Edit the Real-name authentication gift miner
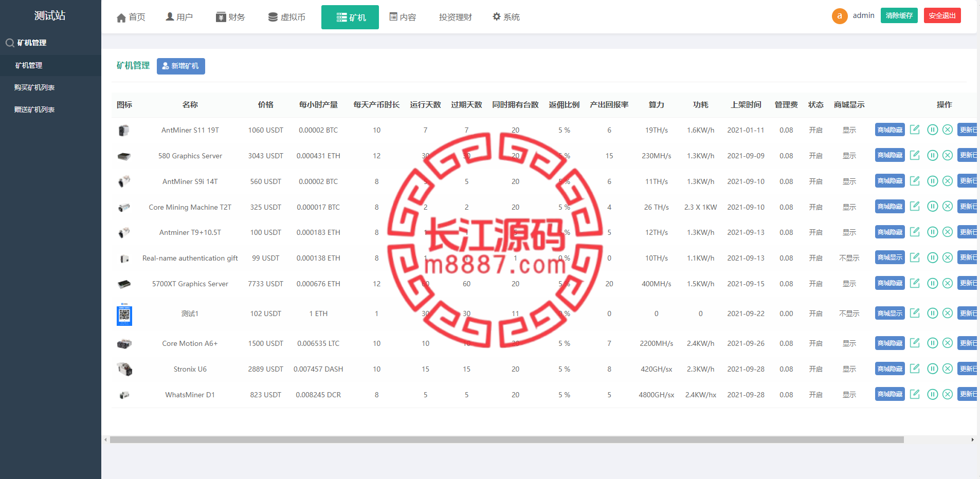This screenshot has height=479, width=980. pyautogui.click(x=915, y=257)
